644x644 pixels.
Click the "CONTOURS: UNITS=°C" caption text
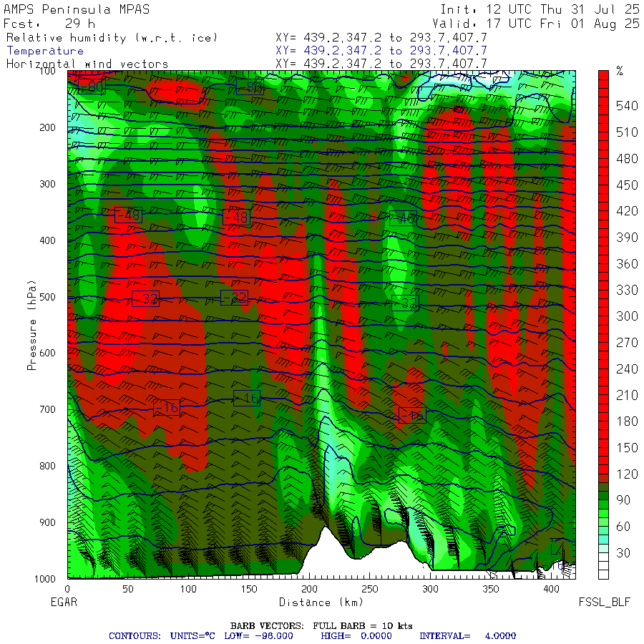(162, 636)
